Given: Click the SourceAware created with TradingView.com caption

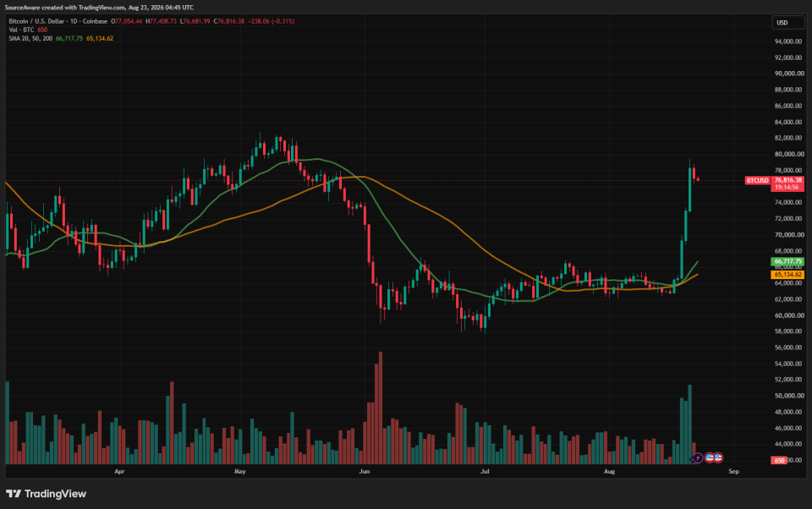Looking at the screenshot, I should pyautogui.click(x=99, y=8).
